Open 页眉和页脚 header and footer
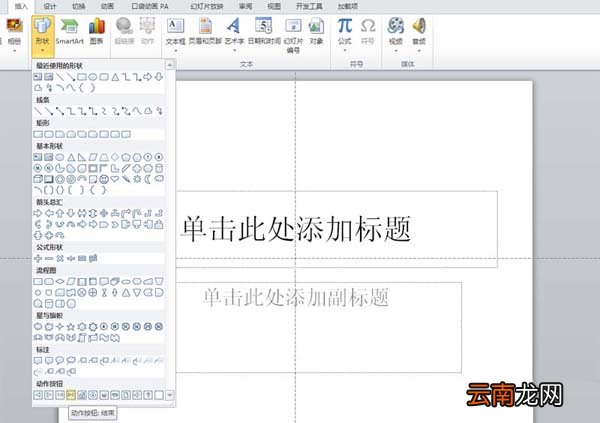 (205, 32)
